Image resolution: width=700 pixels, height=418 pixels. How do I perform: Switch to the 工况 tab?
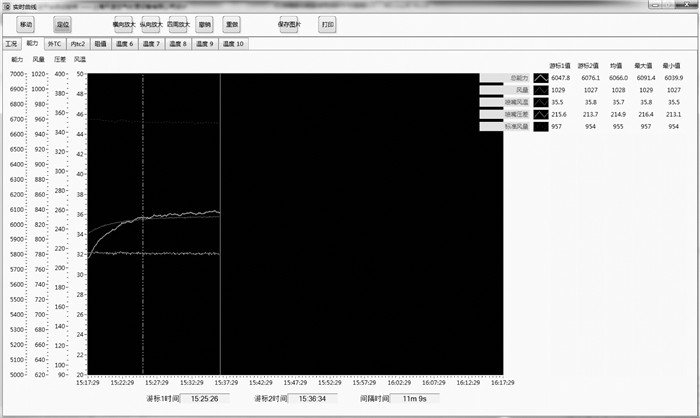point(12,44)
